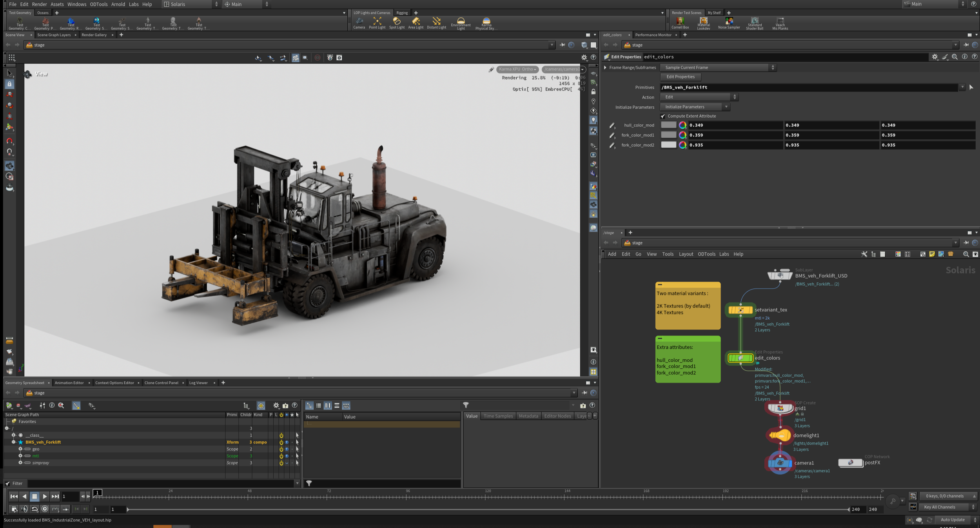The height and width of the screenshot is (528, 980).
Task: Switch to the Render Gallery tab
Action: 94,35
